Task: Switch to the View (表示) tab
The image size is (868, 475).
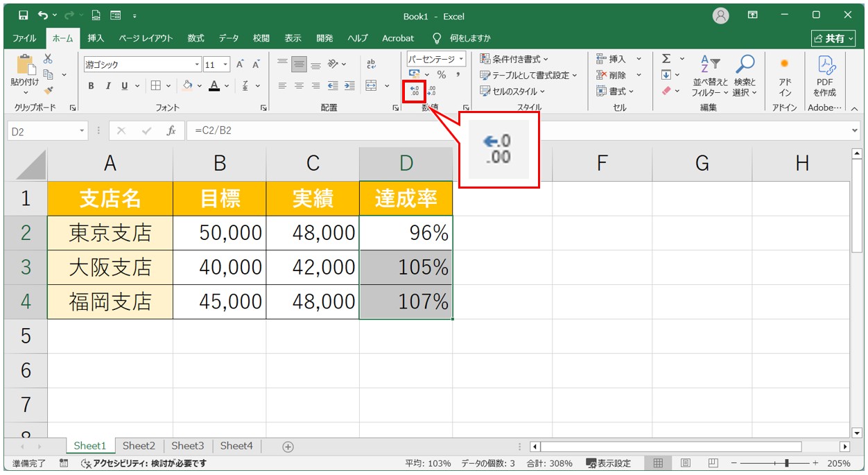Action: 293,38
